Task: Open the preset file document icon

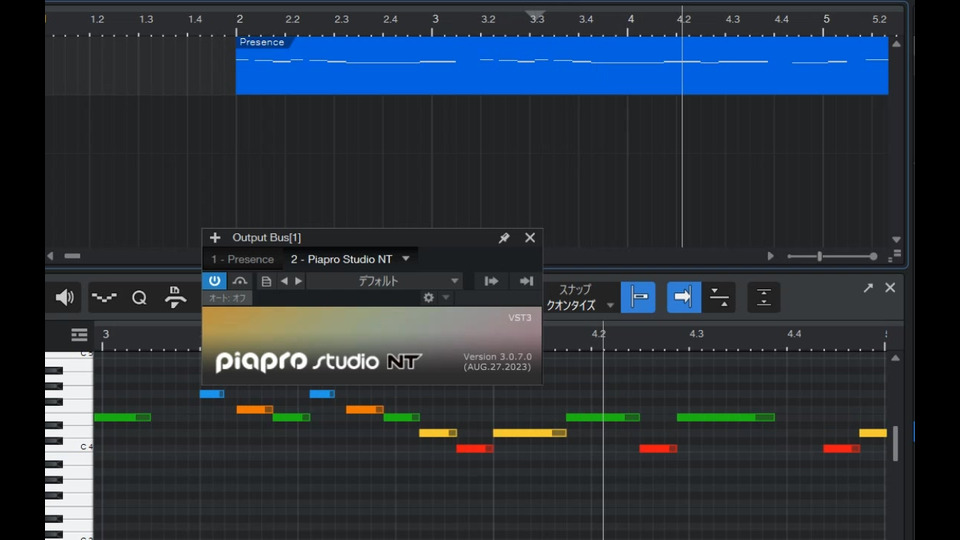Action: coord(266,281)
